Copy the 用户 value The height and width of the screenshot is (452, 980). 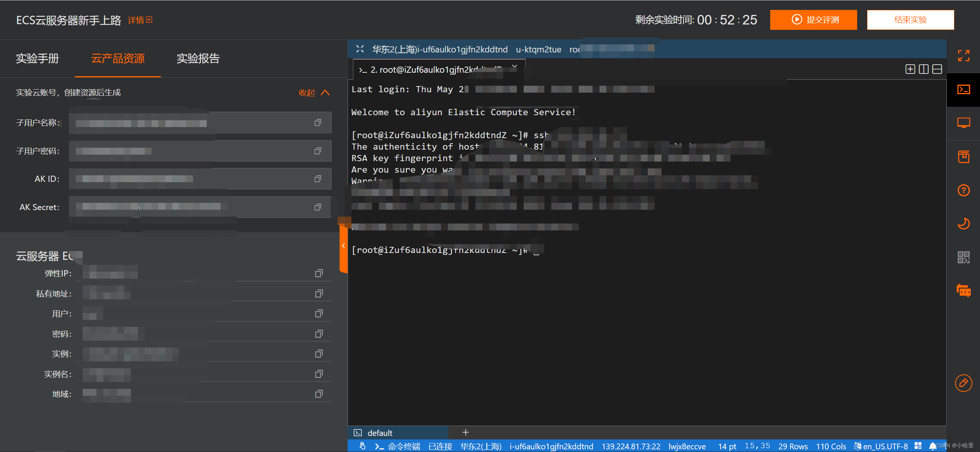pos(319,313)
